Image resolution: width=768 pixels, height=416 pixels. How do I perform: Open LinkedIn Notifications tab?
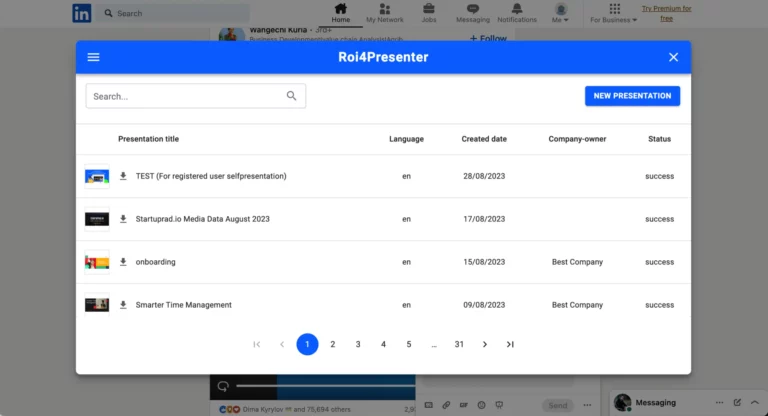[517, 13]
